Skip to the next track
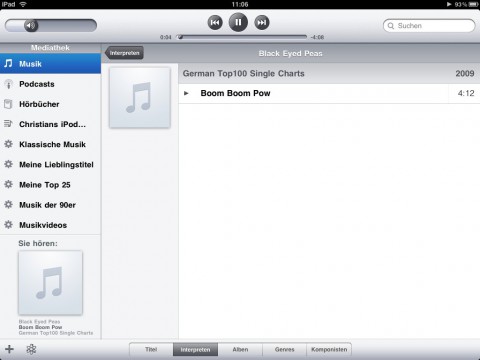 [x=262, y=23]
